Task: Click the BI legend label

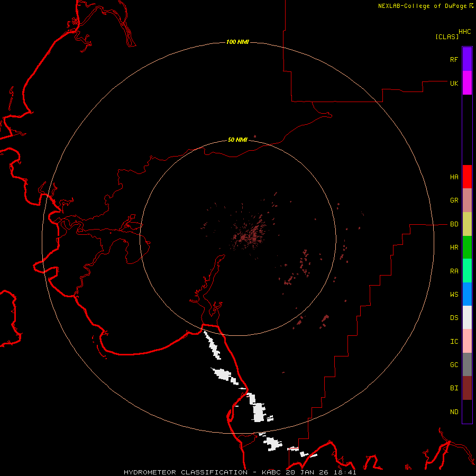Action: [x=454, y=388]
